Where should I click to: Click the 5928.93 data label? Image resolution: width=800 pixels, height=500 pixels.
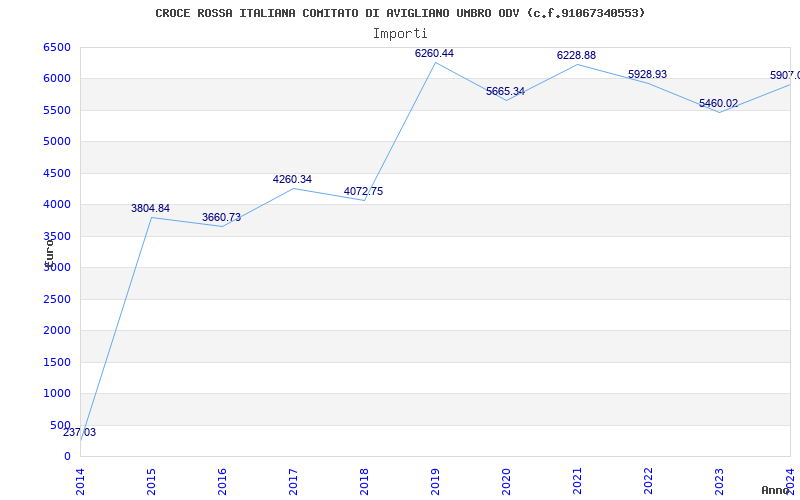pyautogui.click(x=647, y=74)
